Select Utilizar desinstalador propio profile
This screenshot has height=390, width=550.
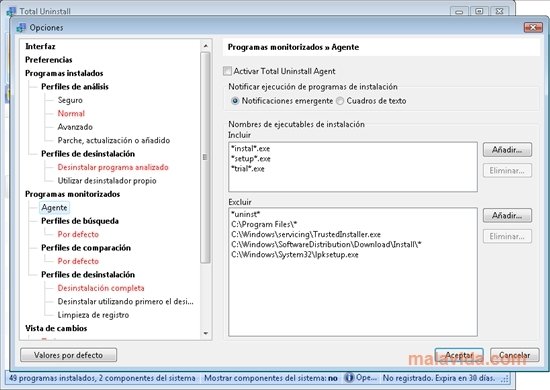point(107,181)
